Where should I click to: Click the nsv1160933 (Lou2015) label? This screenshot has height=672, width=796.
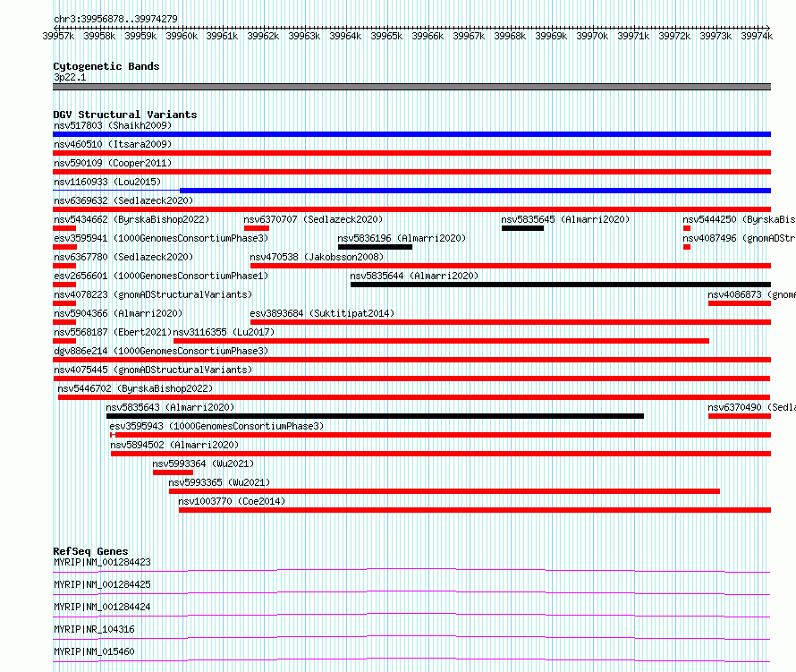107,182
